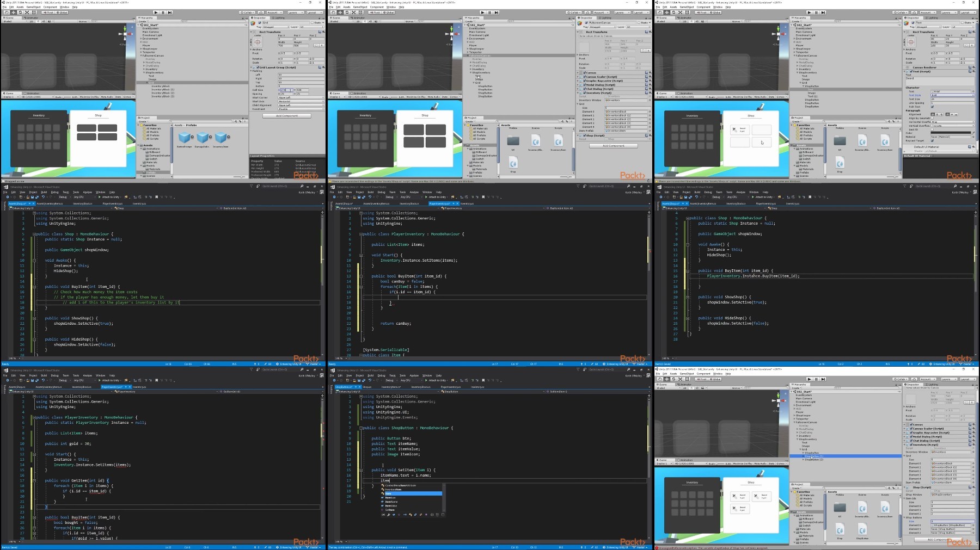Pick color with eyedropper beside Text Color swatch
This screenshot has height=550, width=980.
pyautogui.click(x=973, y=133)
